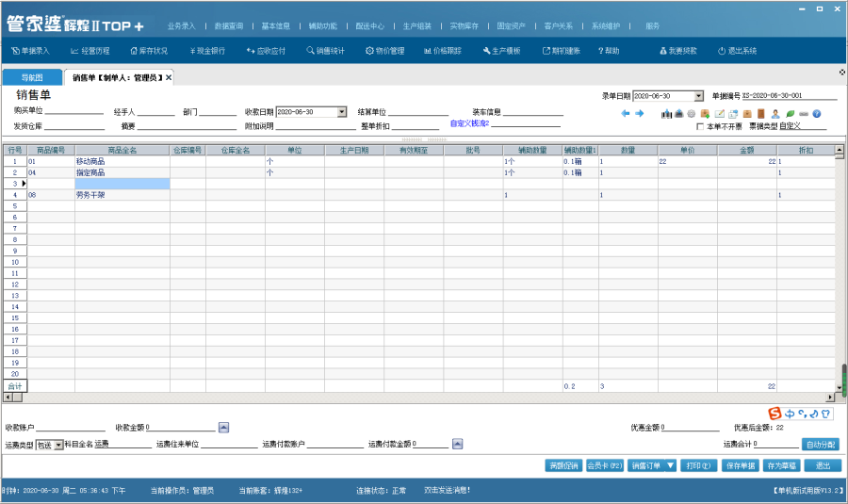Click the 保存单据 button
Screen dimensions: 848x504
[739, 465]
